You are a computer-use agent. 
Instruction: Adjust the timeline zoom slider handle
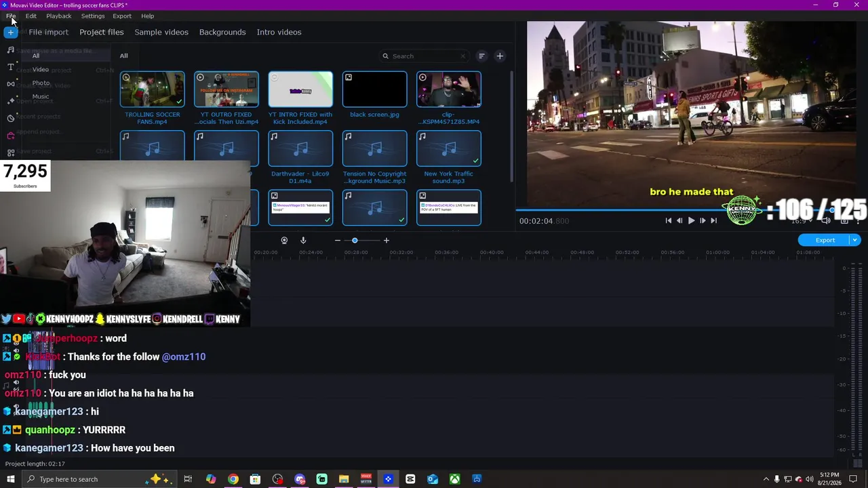pos(355,240)
